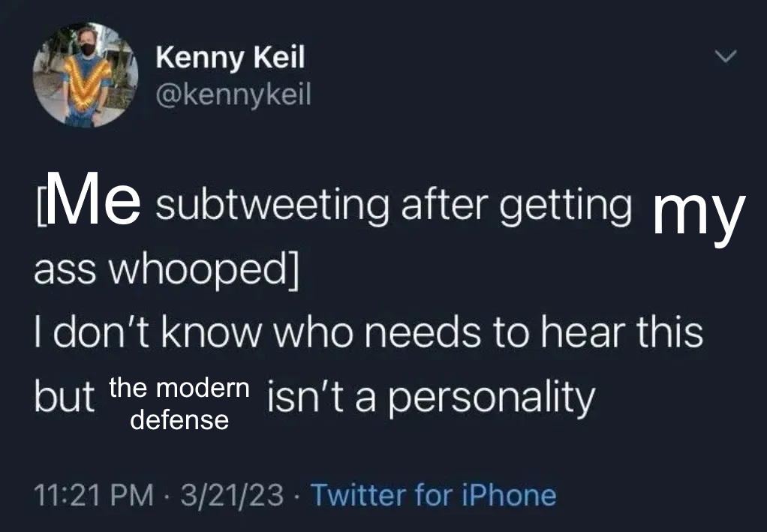
Task: Click the overlaid word "my"
Action: 698,214
